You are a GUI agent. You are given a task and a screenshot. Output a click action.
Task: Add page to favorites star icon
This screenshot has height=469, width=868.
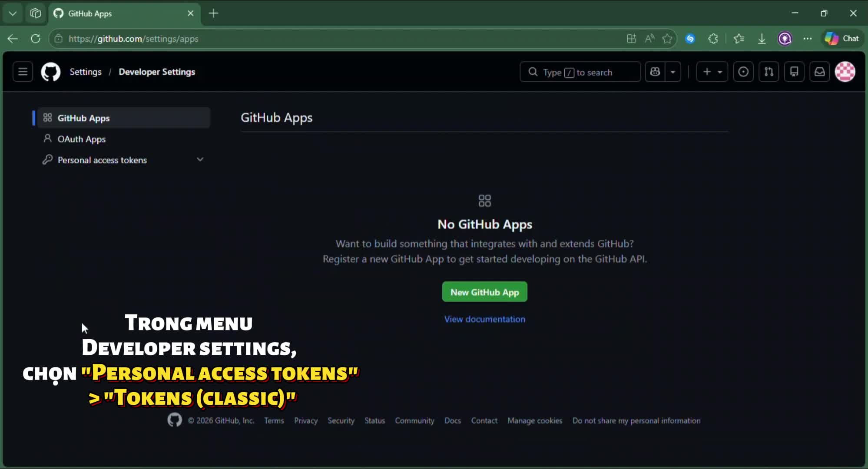pyautogui.click(x=667, y=39)
